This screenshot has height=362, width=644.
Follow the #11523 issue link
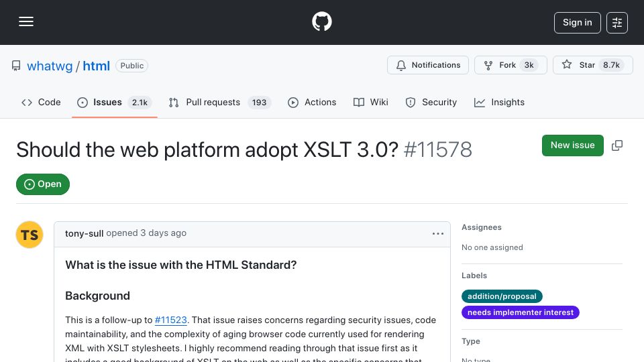[170, 320]
